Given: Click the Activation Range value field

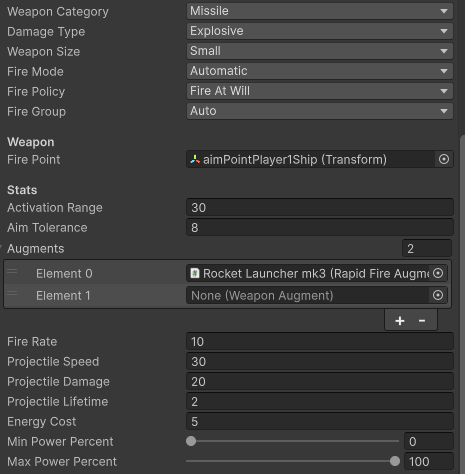Looking at the screenshot, I should point(320,207).
